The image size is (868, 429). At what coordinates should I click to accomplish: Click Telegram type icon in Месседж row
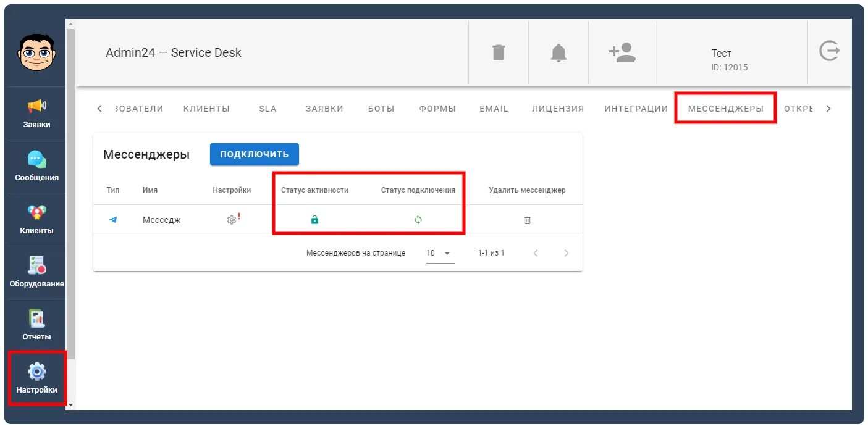[113, 220]
